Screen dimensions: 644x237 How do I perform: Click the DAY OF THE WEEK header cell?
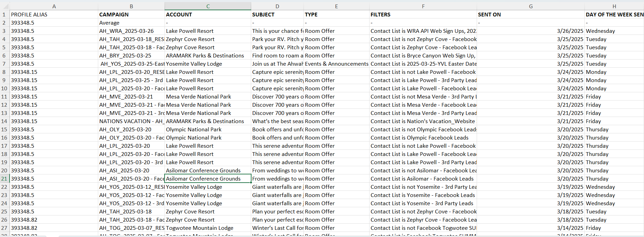point(614,14)
